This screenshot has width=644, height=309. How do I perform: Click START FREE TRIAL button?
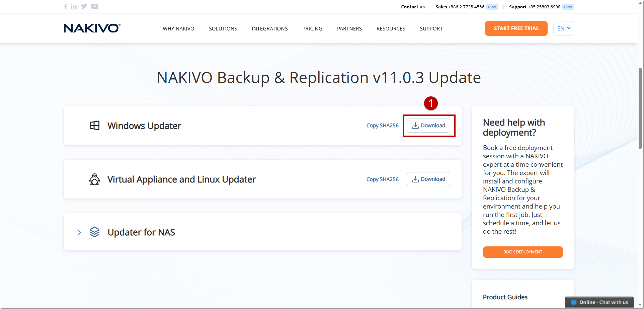pyautogui.click(x=516, y=28)
